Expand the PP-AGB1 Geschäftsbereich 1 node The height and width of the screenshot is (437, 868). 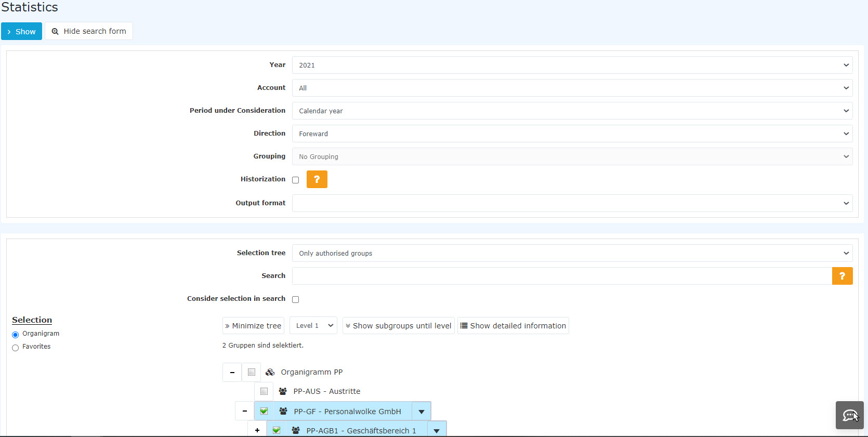pyautogui.click(x=257, y=430)
